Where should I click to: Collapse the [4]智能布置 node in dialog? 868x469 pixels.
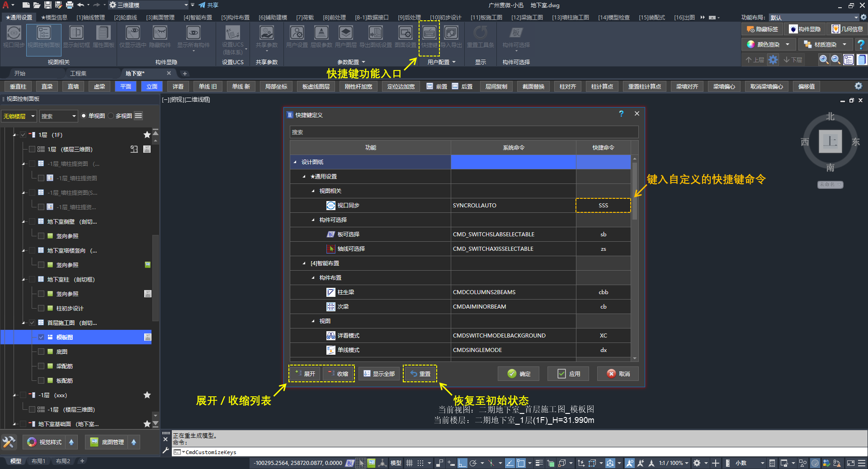coord(304,263)
